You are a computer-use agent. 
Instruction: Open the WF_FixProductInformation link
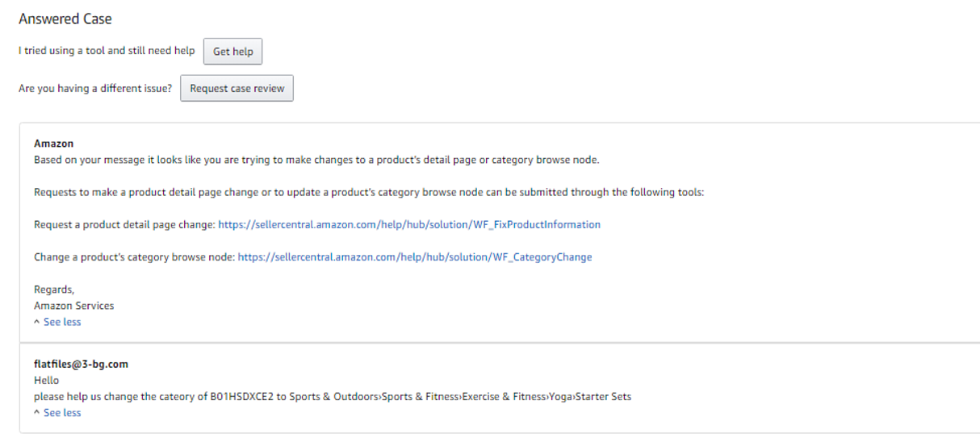(x=409, y=224)
